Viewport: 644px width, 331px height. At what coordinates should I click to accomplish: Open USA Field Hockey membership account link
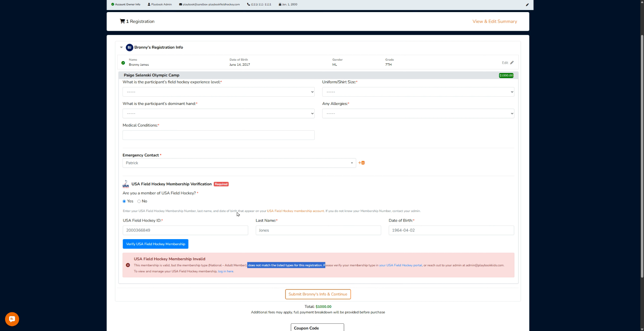tap(296, 211)
